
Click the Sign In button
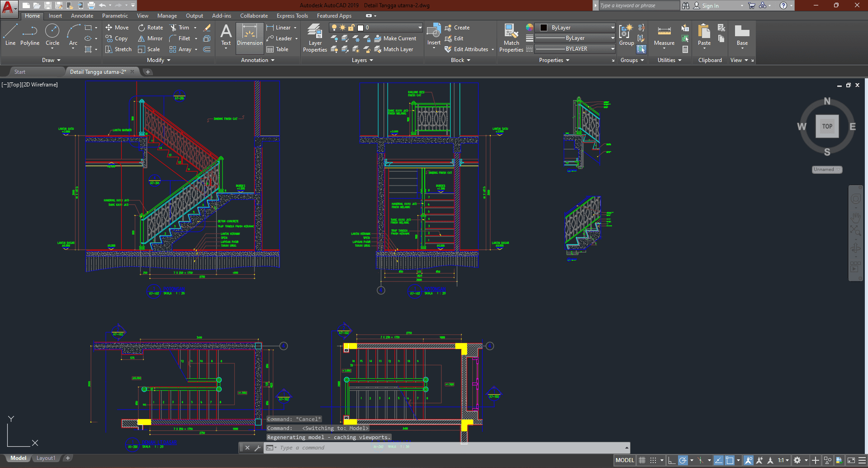710,6
